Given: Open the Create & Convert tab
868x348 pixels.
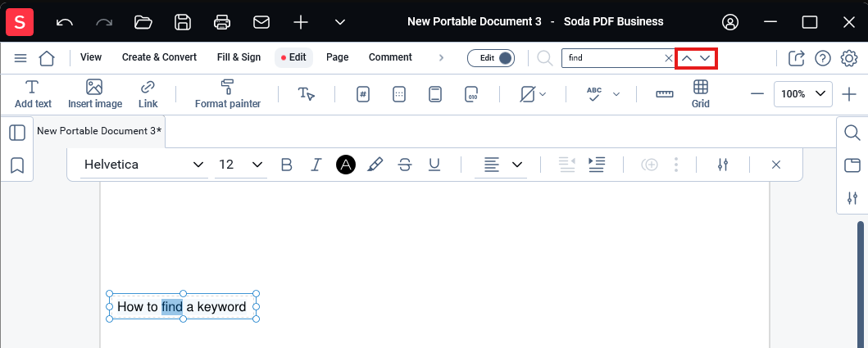Looking at the screenshot, I should coord(160,57).
